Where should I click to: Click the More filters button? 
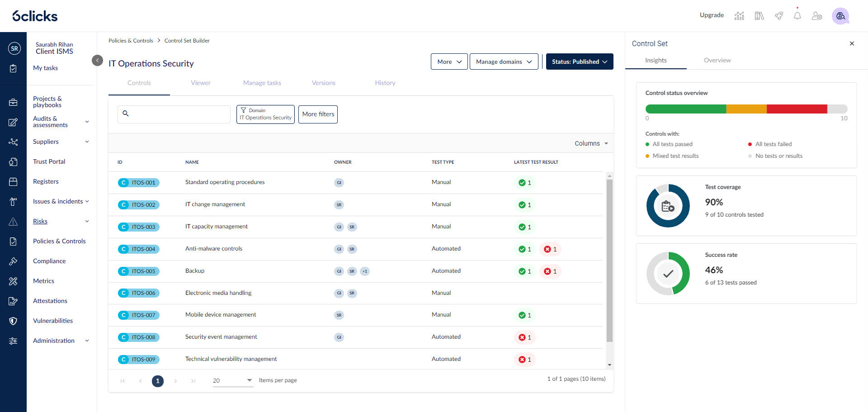tap(318, 114)
